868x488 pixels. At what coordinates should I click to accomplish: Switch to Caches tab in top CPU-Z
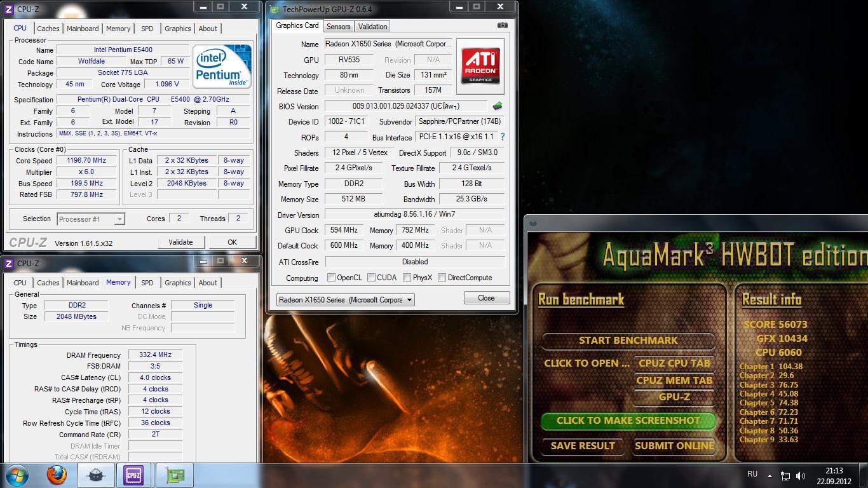(48, 29)
